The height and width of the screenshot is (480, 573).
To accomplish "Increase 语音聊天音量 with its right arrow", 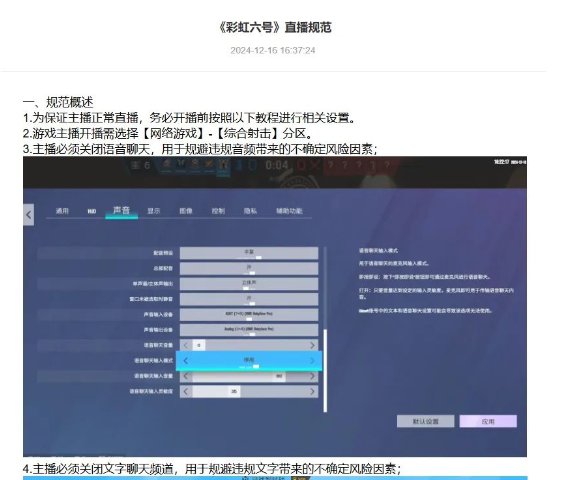I will click(x=312, y=345).
